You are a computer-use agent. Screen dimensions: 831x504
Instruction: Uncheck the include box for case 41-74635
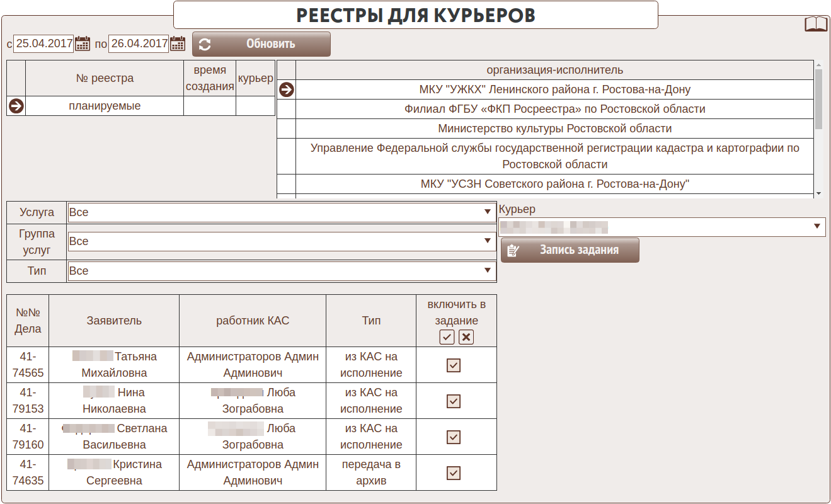[453, 472]
